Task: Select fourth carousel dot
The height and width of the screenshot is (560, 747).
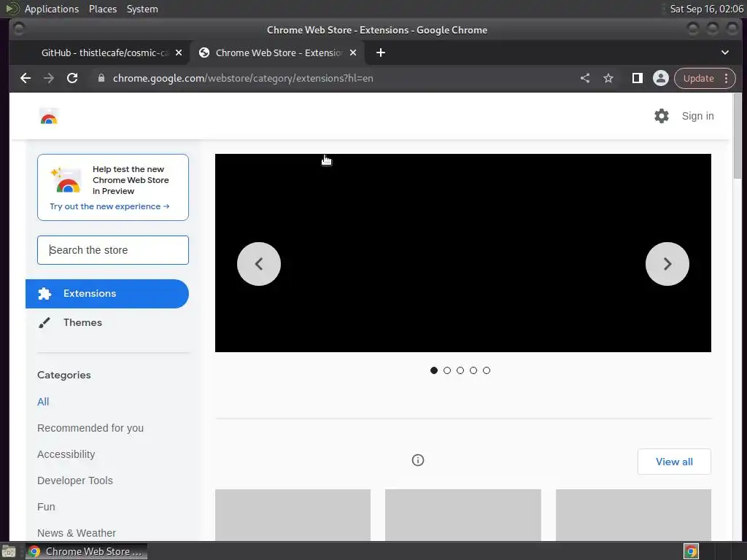Action: click(x=473, y=370)
